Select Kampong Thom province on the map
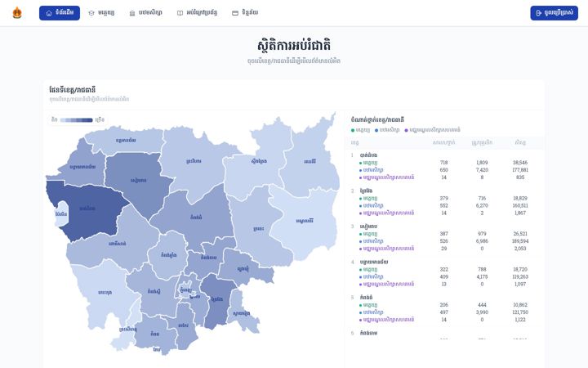Image resolution: width=588 pixels, height=368 pixels. tap(196, 218)
